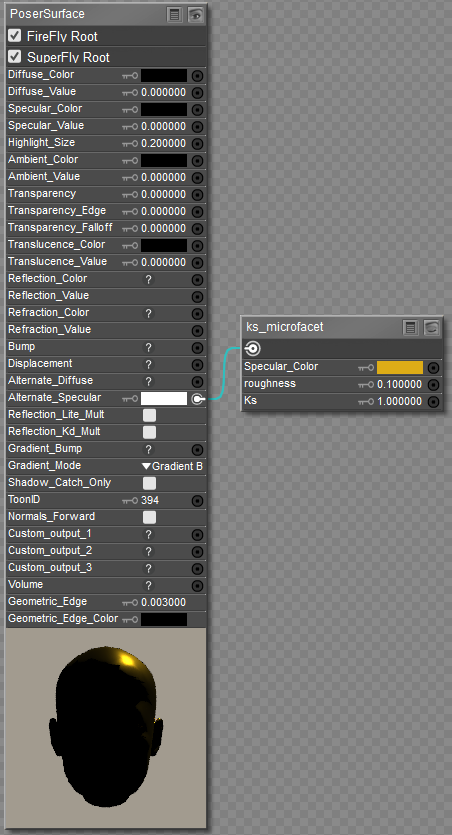Click the ks_microfacet node output connector

(x=253, y=349)
